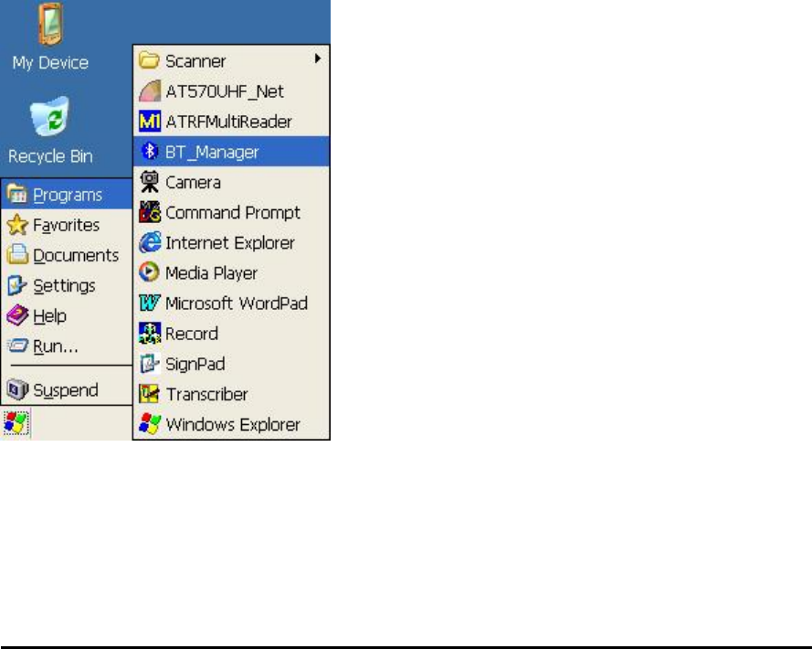Select the ATRFMultiReader program label
The width and height of the screenshot is (812, 649).
[229, 122]
